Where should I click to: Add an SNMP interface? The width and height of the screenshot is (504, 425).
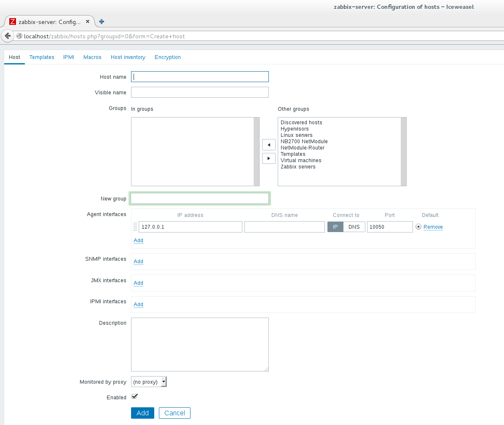139,262
